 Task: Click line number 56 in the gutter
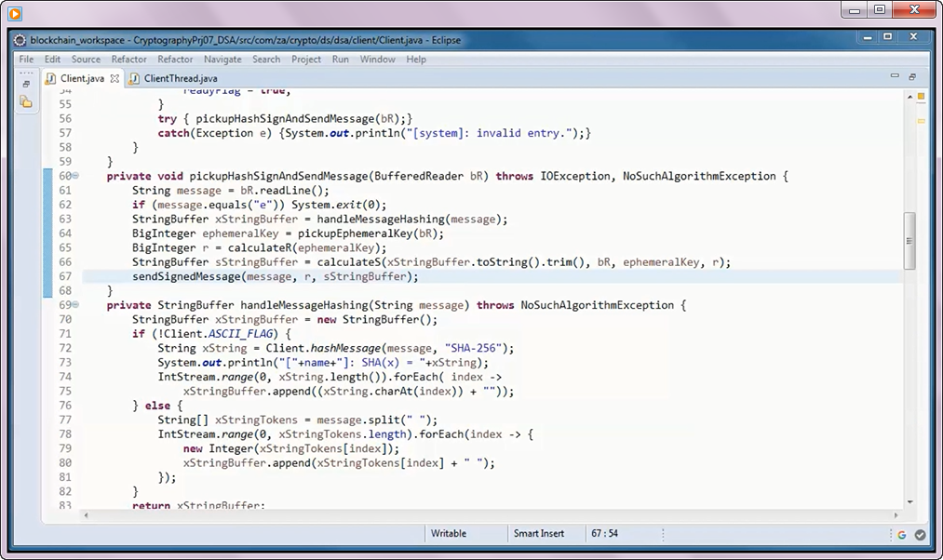coord(65,119)
